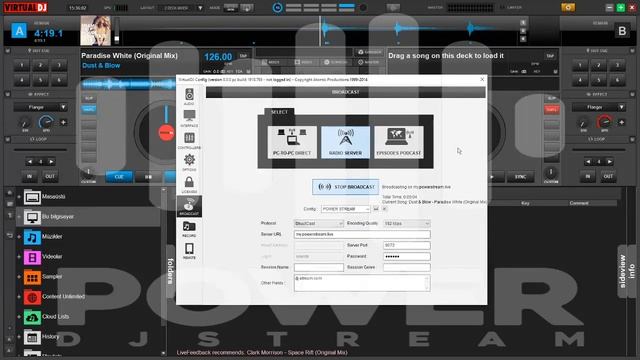Click right deck loop OUT button
The image size is (640, 360).
608,176
